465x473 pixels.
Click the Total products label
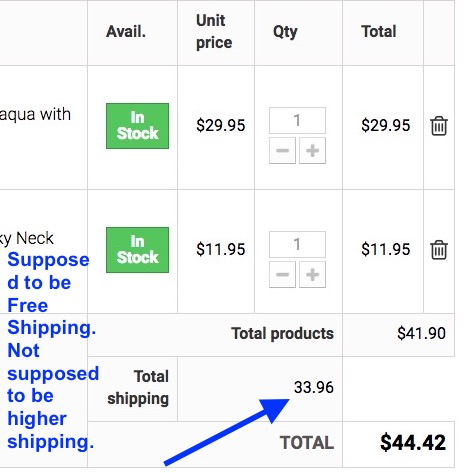point(283,333)
